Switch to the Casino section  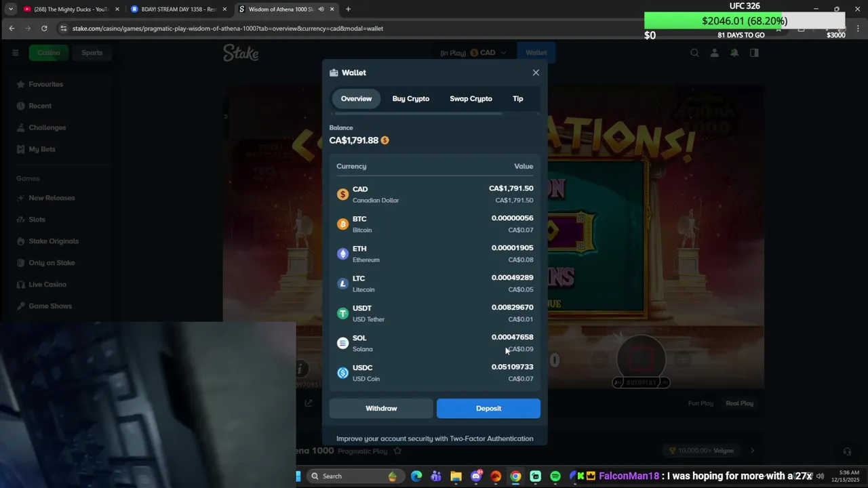click(x=49, y=53)
